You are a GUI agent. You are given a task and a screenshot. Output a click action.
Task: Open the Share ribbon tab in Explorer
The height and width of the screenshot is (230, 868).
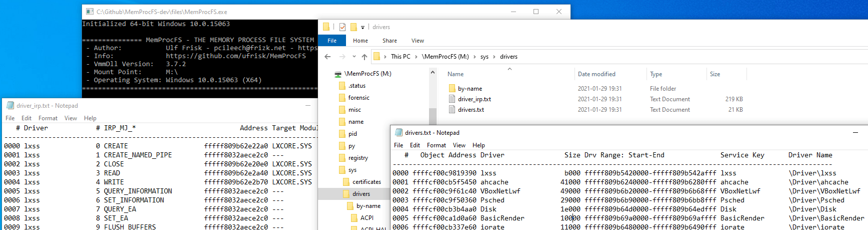[x=389, y=41]
